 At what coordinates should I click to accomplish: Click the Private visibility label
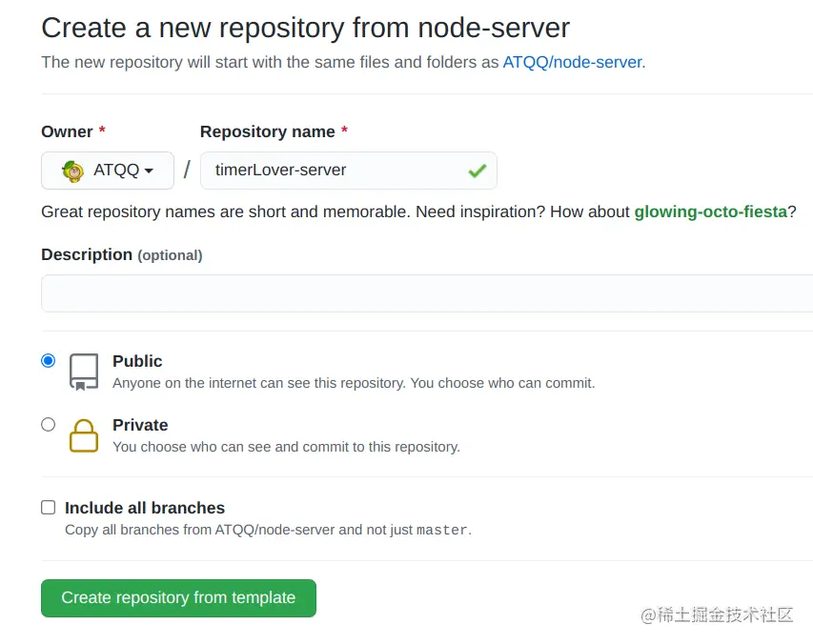click(x=140, y=425)
